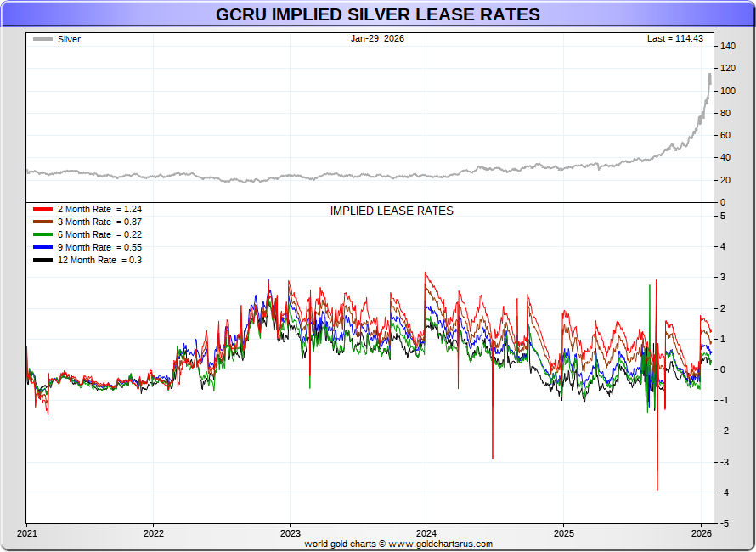Select the blue 9 Month Rate swatch
This screenshot has height=552, width=756.
(x=42, y=247)
